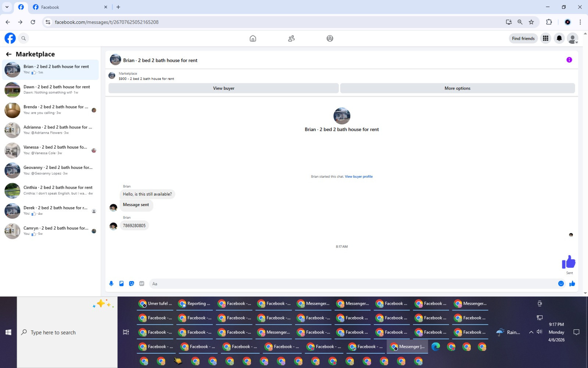Open the Extensions puzzle icon
This screenshot has height=368, width=588.
tap(549, 22)
